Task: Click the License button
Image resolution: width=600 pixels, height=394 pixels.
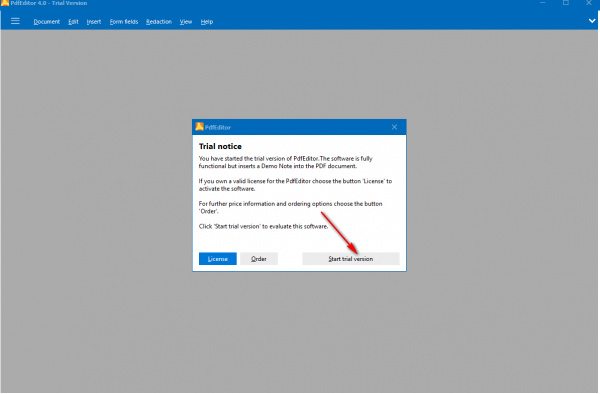Action: 218,259
